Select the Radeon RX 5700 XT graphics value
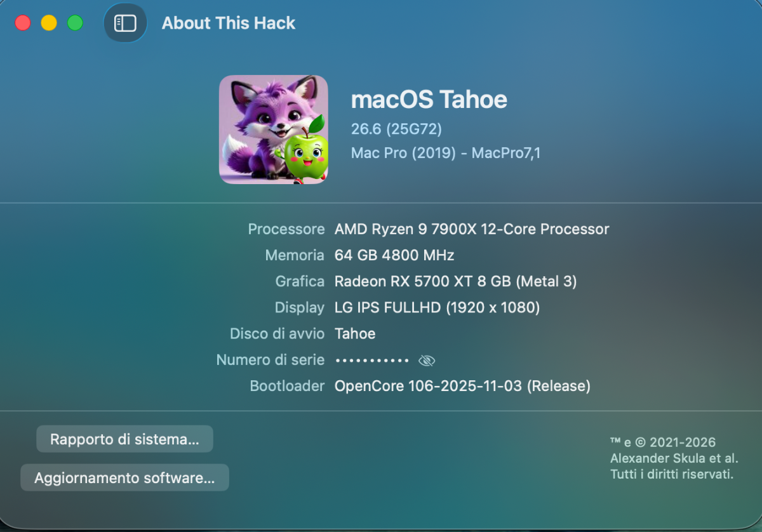This screenshot has width=762, height=532. [456, 281]
